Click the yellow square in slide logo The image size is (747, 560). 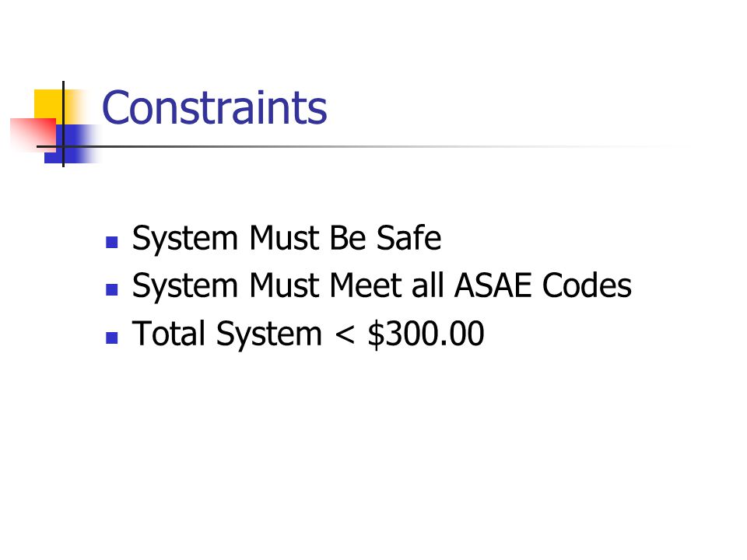48,103
